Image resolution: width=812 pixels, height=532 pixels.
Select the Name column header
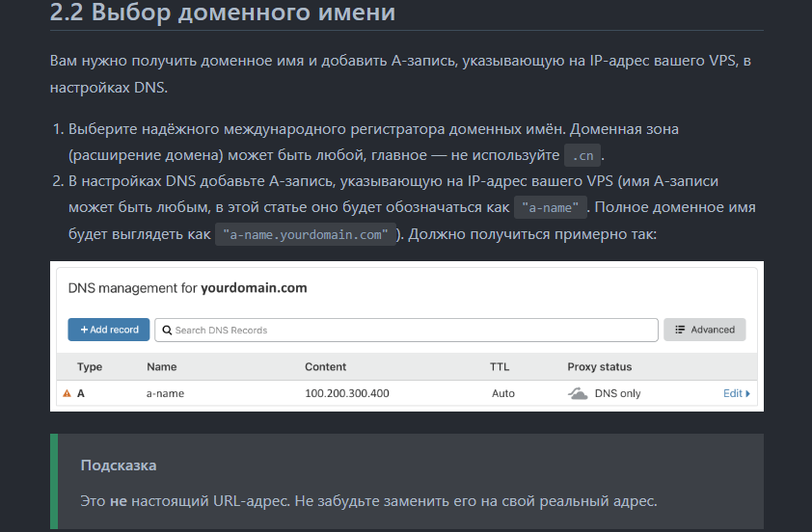pyautogui.click(x=162, y=367)
